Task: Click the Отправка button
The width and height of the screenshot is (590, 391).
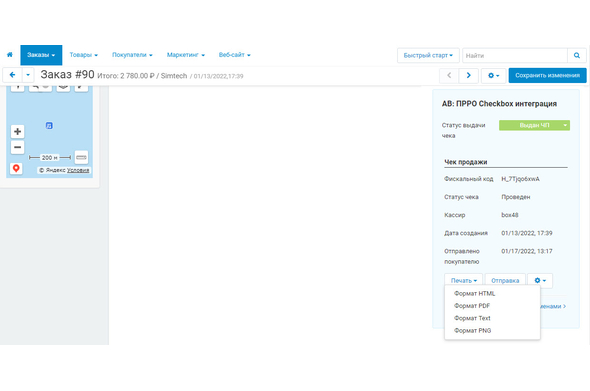Action: [505, 280]
